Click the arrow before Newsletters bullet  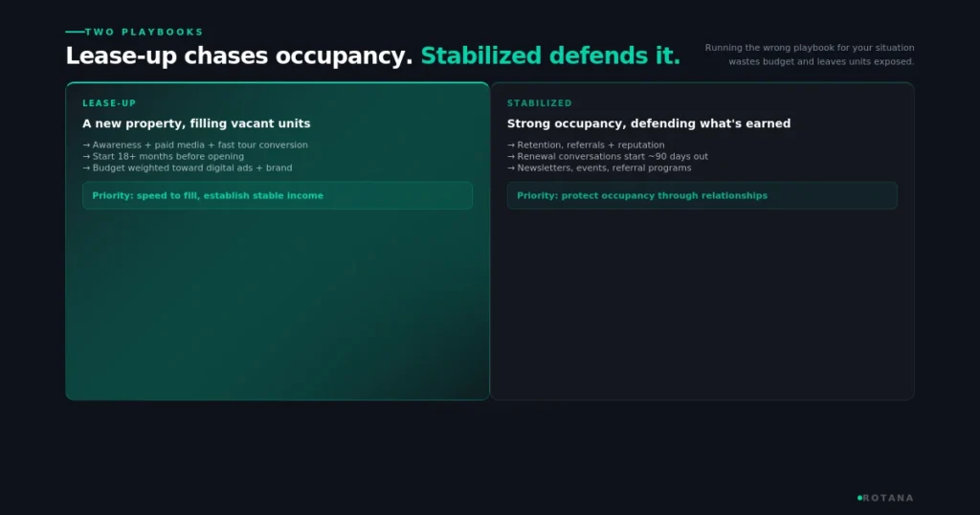click(511, 168)
